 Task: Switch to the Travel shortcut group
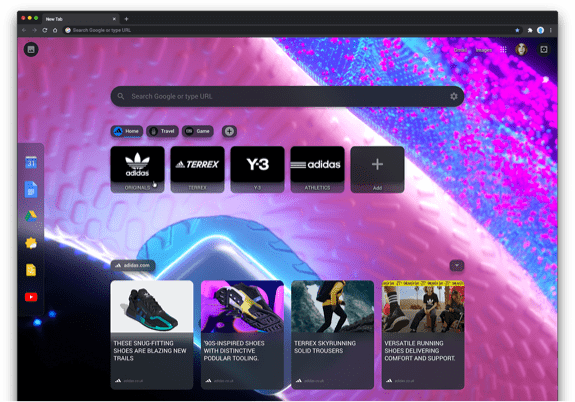(162, 131)
